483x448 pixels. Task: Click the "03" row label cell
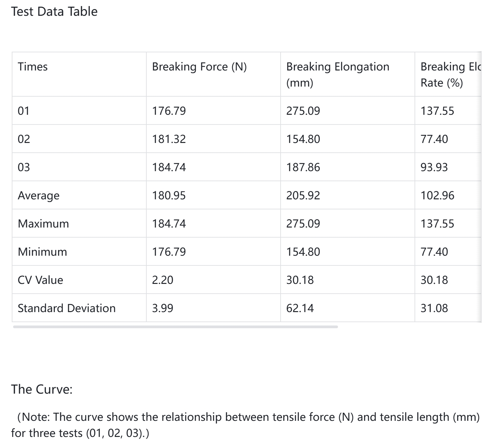coord(24,167)
